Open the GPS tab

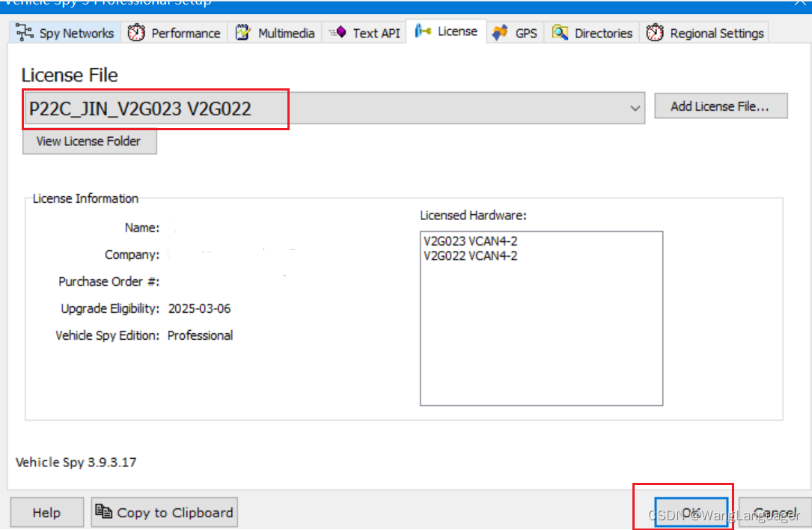pyautogui.click(x=516, y=33)
